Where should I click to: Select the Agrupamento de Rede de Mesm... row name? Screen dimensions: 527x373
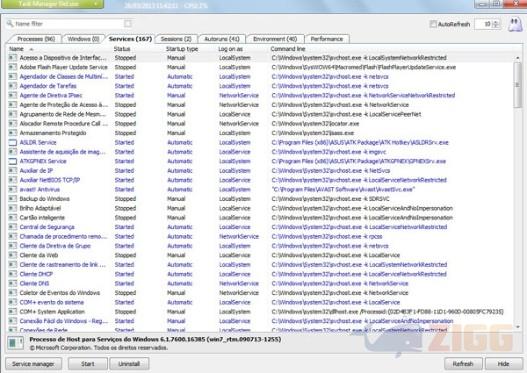pos(63,114)
